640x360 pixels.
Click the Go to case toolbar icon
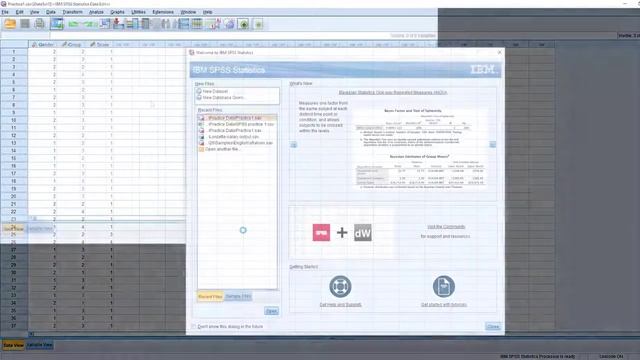coord(105,24)
